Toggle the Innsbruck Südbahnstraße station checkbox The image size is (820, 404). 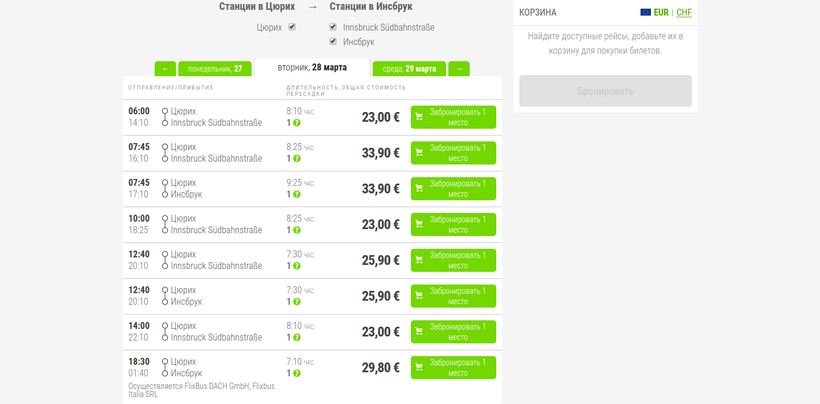333,27
